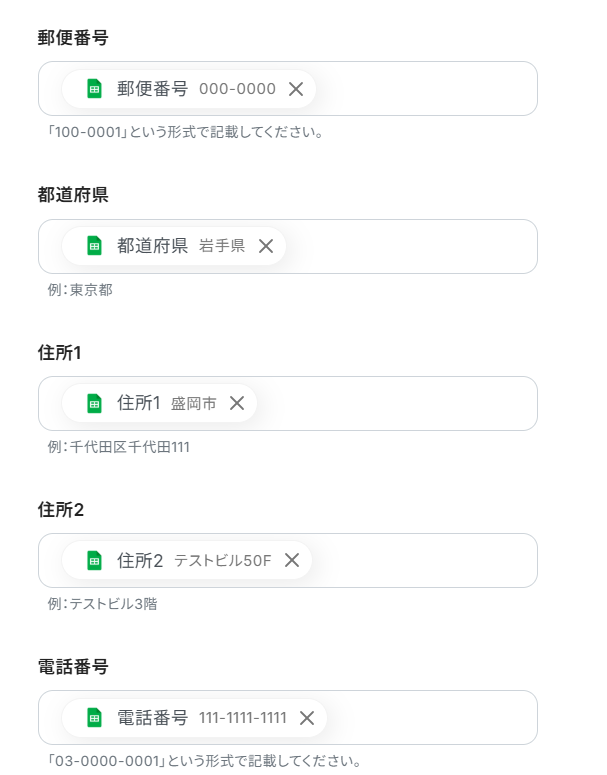Delete the 住所1 盛岡市 chip
The height and width of the screenshot is (775, 607).
tap(237, 403)
